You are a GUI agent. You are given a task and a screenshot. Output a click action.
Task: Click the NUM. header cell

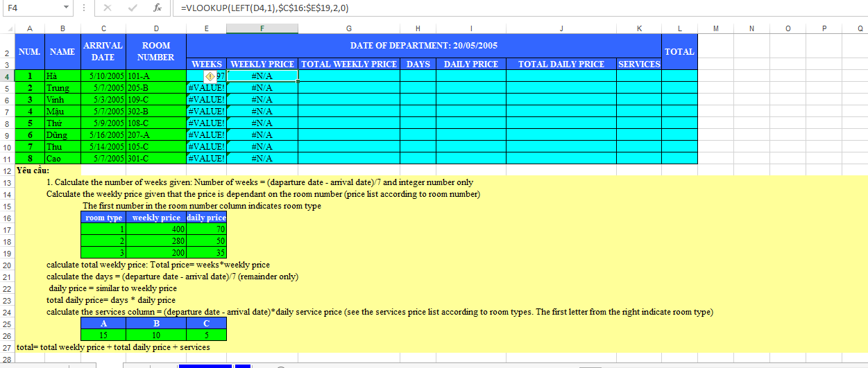coord(30,52)
